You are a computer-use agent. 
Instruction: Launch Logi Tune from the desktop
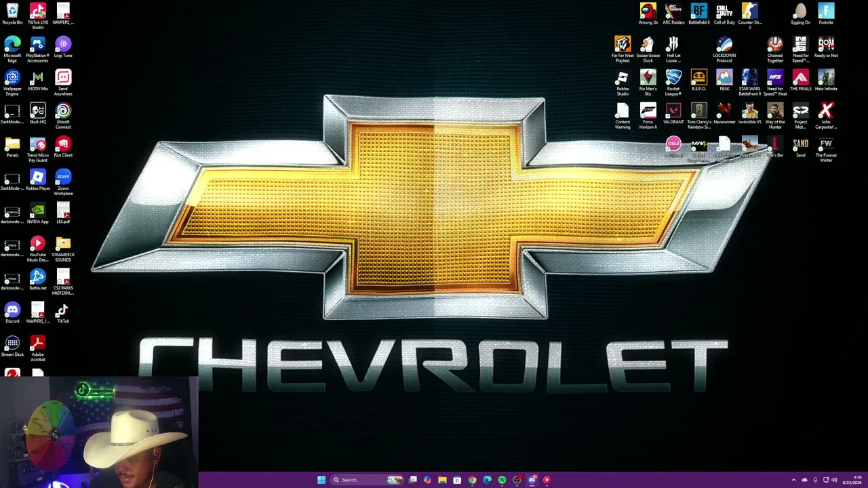63,47
